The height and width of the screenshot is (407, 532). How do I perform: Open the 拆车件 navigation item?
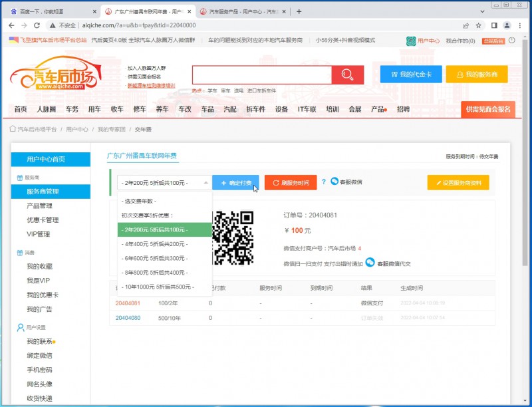pyautogui.click(x=256, y=109)
